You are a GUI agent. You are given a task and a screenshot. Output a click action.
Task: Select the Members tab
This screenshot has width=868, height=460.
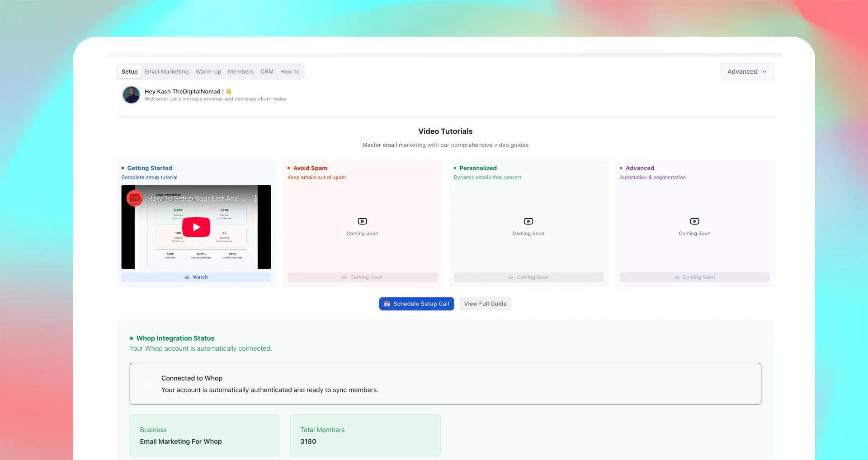pyautogui.click(x=241, y=71)
